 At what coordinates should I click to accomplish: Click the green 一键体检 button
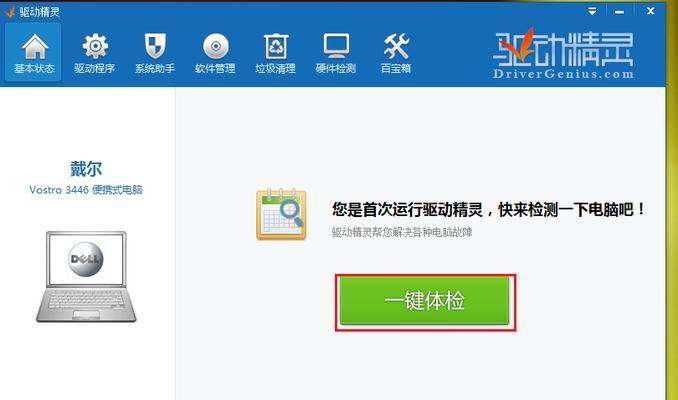pyautogui.click(x=425, y=301)
